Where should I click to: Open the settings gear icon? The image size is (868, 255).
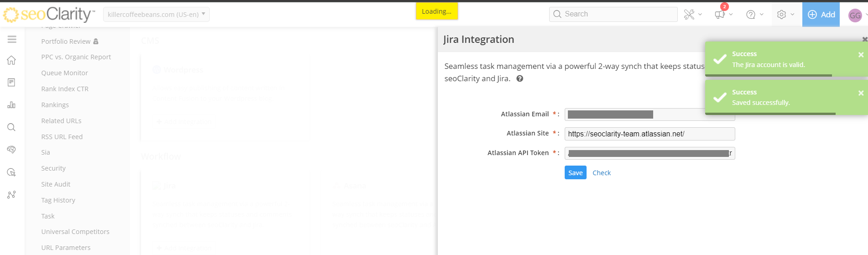pos(781,15)
